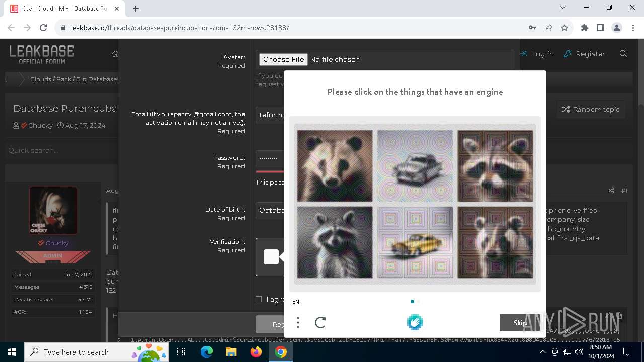
Task: Click the Quick search field
Action: click(60, 150)
